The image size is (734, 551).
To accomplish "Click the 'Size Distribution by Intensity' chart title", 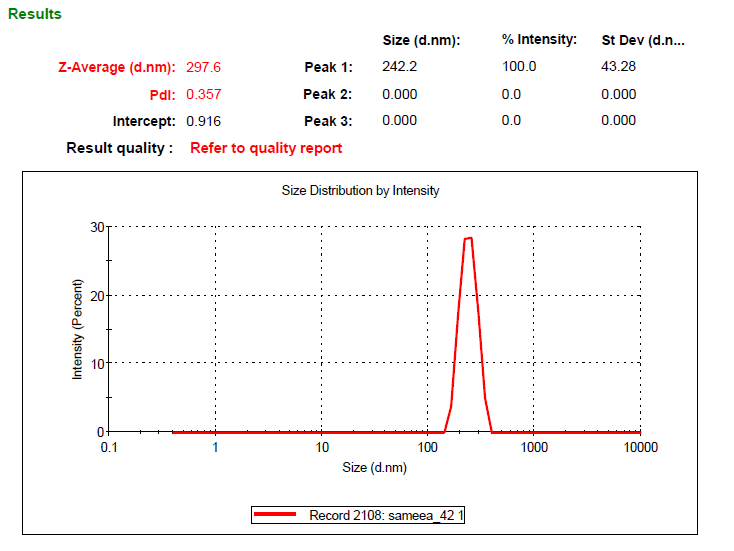I will [x=360, y=190].
